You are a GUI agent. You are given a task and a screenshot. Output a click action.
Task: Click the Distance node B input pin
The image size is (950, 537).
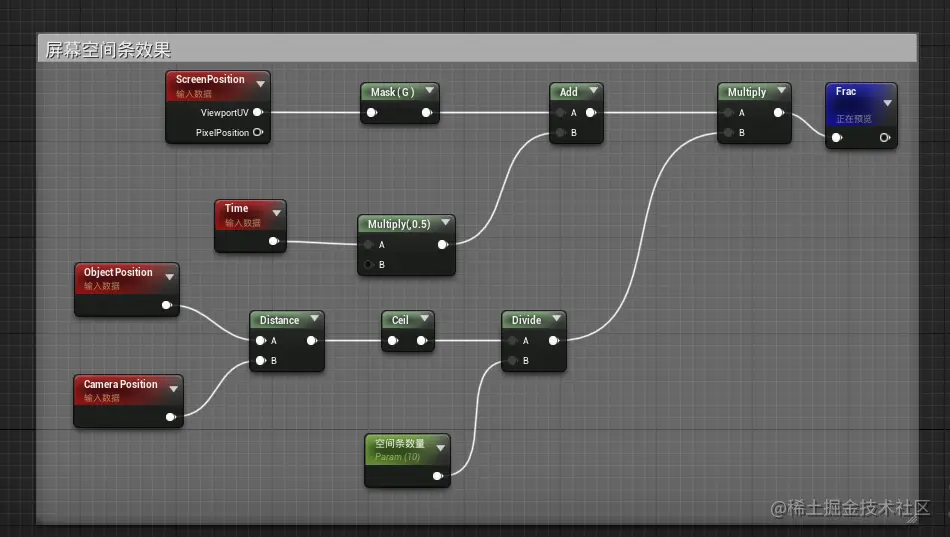tap(261, 361)
